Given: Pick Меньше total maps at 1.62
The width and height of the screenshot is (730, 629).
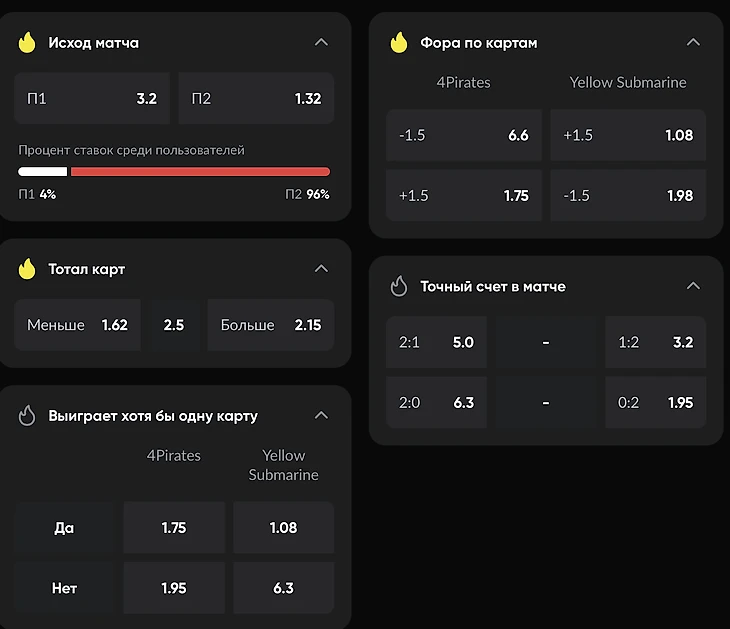Looking at the screenshot, I should coord(77,325).
